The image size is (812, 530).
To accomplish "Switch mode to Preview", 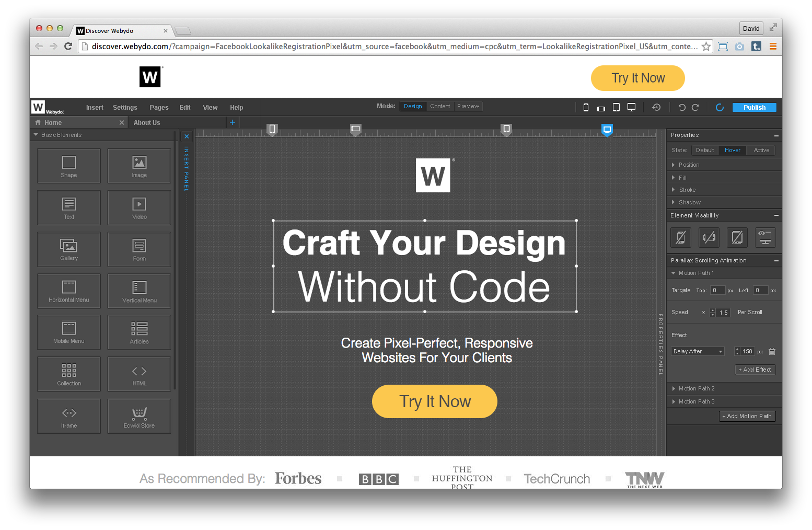I will [468, 106].
